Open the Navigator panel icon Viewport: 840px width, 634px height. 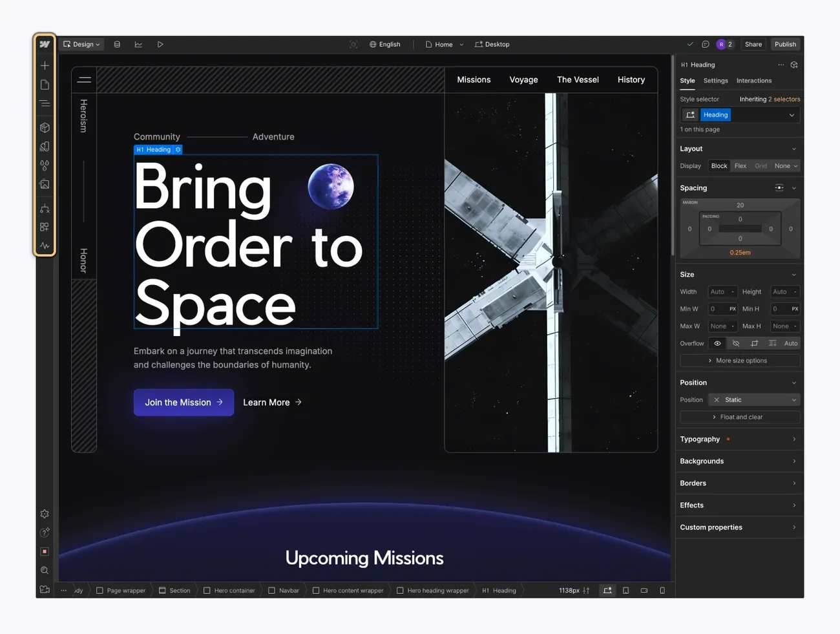tap(45, 103)
